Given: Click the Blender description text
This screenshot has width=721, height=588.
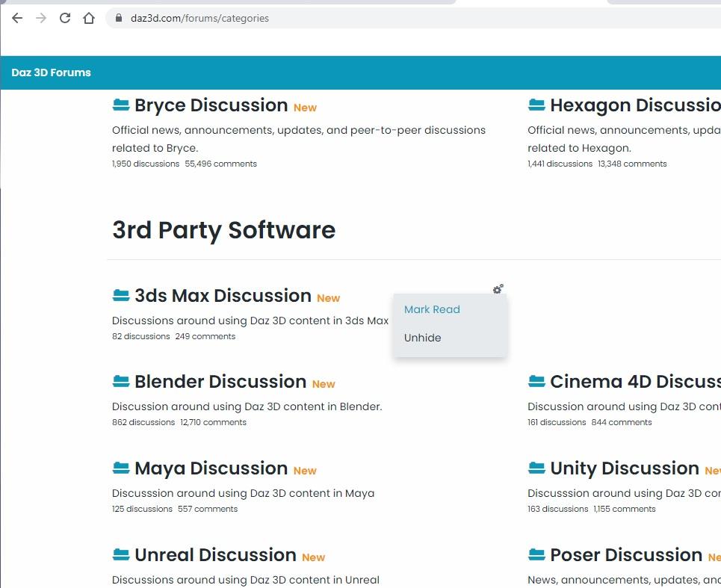Looking at the screenshot, I should tap(247, 406).
